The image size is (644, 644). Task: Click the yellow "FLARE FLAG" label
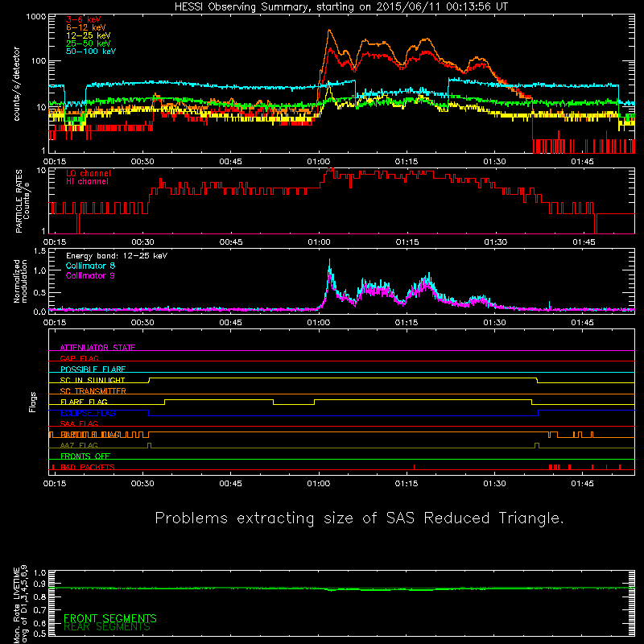tap(84, 402)
